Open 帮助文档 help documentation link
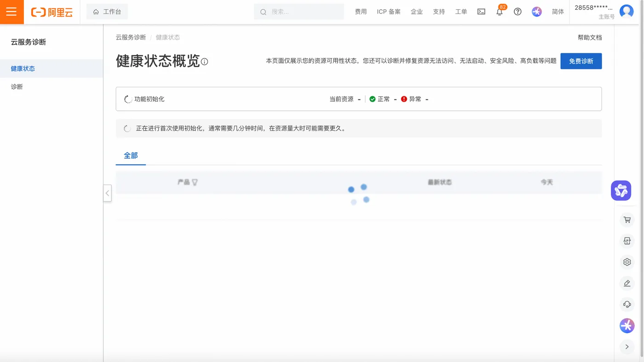 (x=590, y=38)
